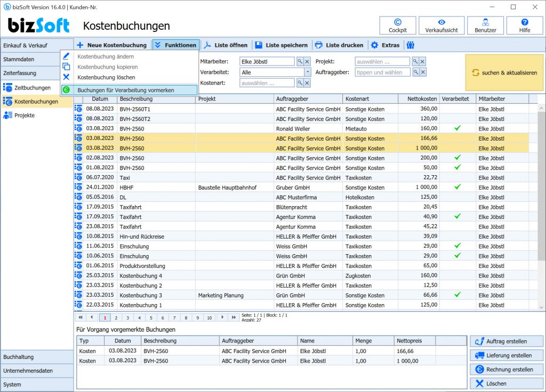This screenshot has height=392, width=546.
Task: Open the Hilfe help button
Action: (525, 26)
